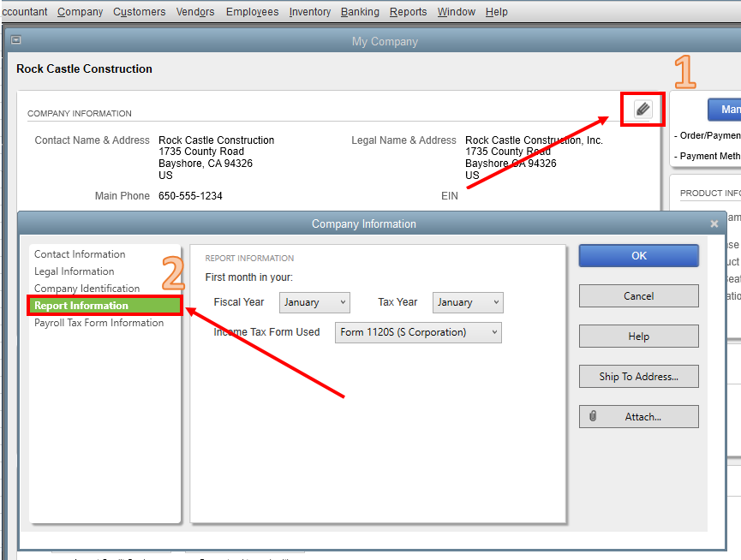The image size is (741, 560).
Task: Open the Inventory menu
Action: [310, 12]
